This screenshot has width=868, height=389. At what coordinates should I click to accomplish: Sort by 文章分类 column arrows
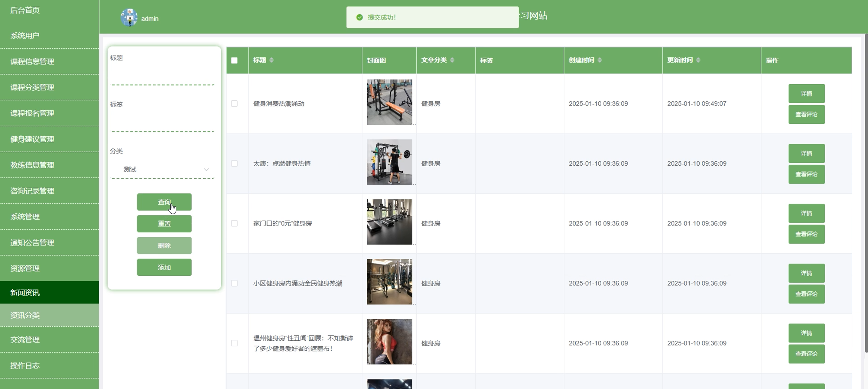(x=452, y=60)
